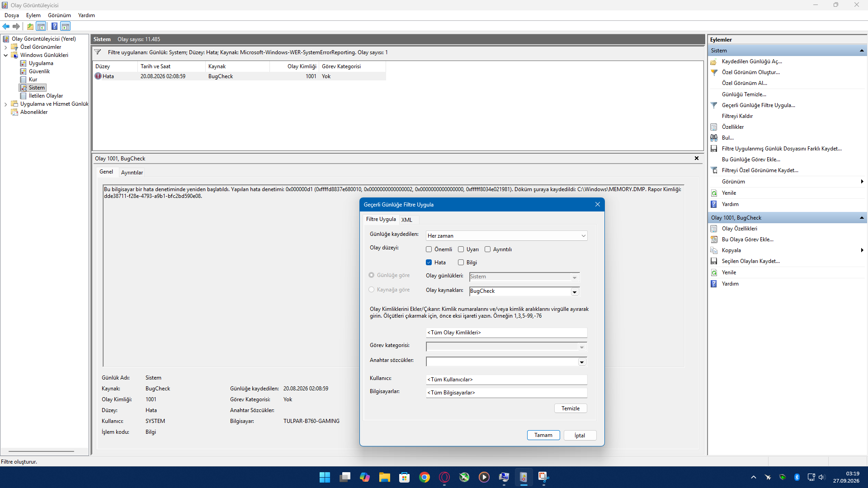Click the Filtre Uygulanmış Günlük Dosyasını Farklı Kaydet icon

(714, 149)
